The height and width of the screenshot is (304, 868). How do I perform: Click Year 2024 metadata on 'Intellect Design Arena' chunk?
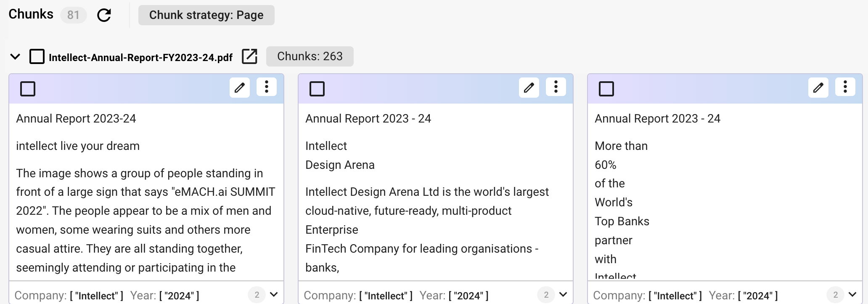[454, 296]
